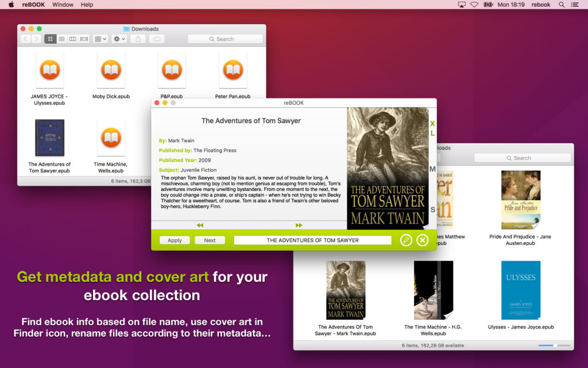Click the circled X cancel icon in reBOOK

pyautogui.click(x=422, y=240)
